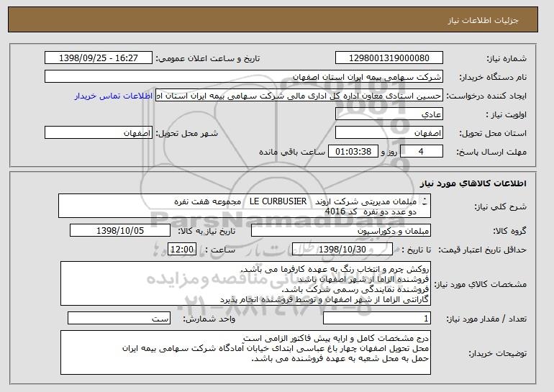Select the label تعداد / مقدار مورد نیاز
554x392 pixels.
[x=486, y=319]
